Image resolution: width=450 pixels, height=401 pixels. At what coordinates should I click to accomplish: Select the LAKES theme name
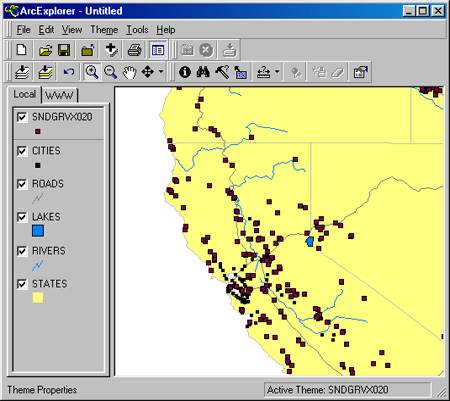coord(46,217)
